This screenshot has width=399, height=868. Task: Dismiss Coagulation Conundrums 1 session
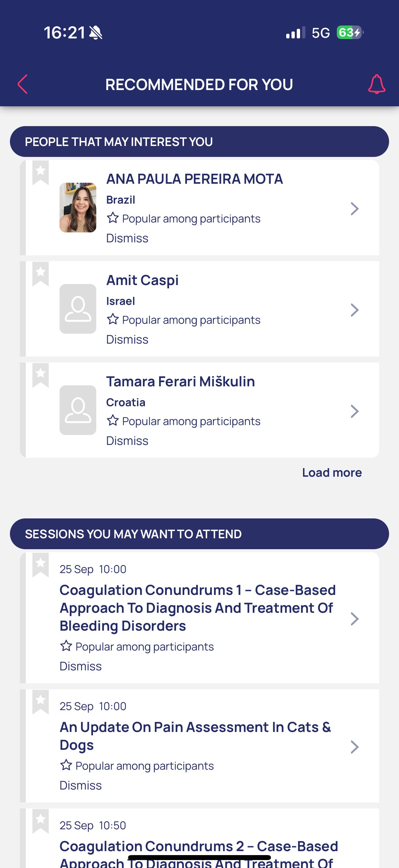[80, 666]
